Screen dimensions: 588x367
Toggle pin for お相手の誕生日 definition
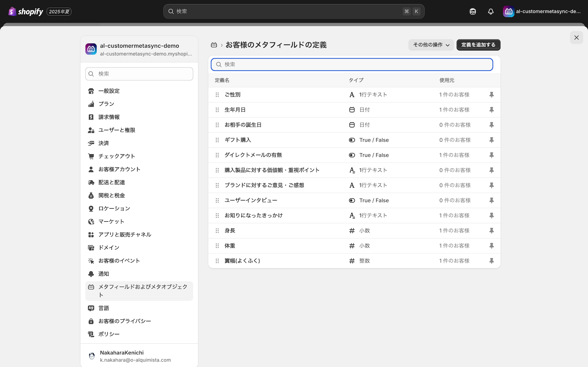(492, 125)
